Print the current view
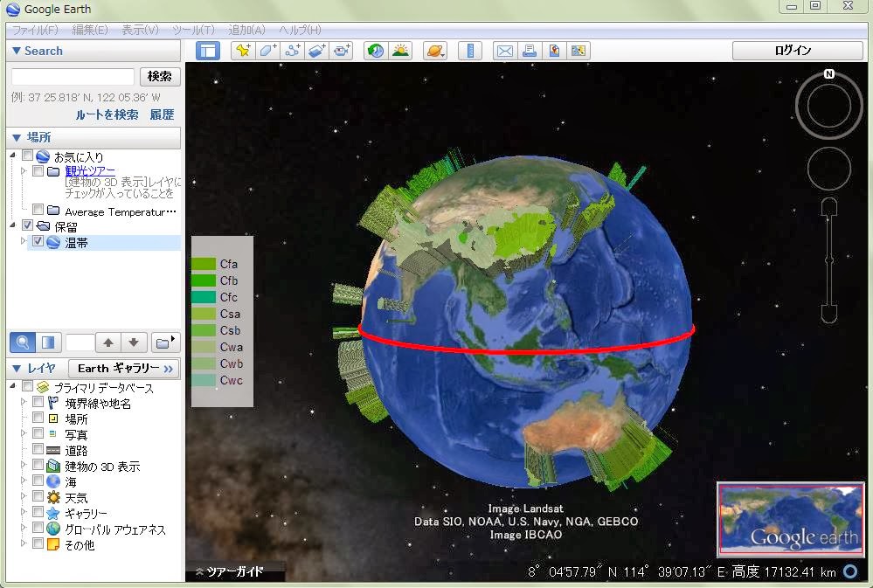The height and width of the screenshot is (588, 873). [x=530, y=51]
